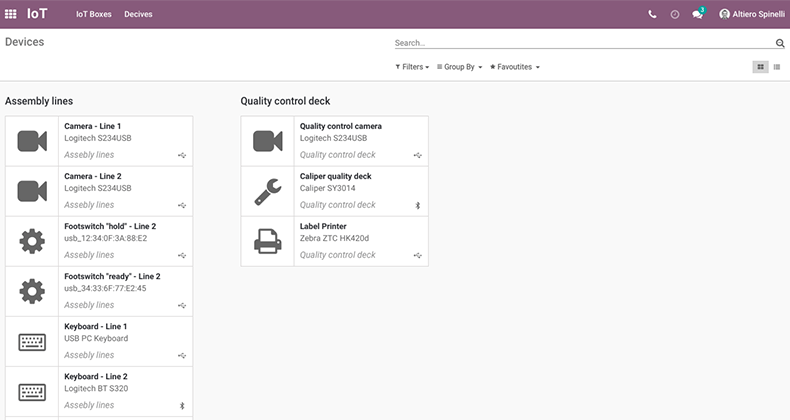Click the Camera - Line 1 camera icon
The image size is (790, 420).
pos(32,141)
